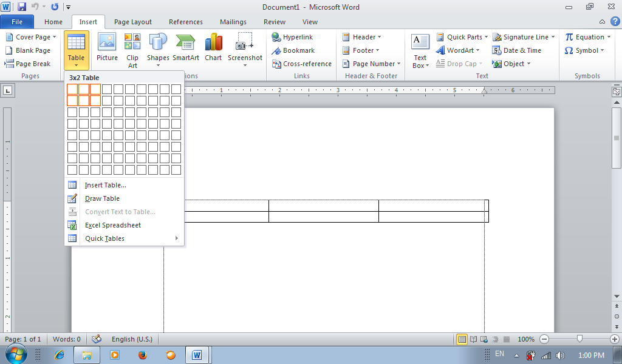
Task: Click the Undo icon in Quick Access Toolbar
Action: tap(35, 7)
